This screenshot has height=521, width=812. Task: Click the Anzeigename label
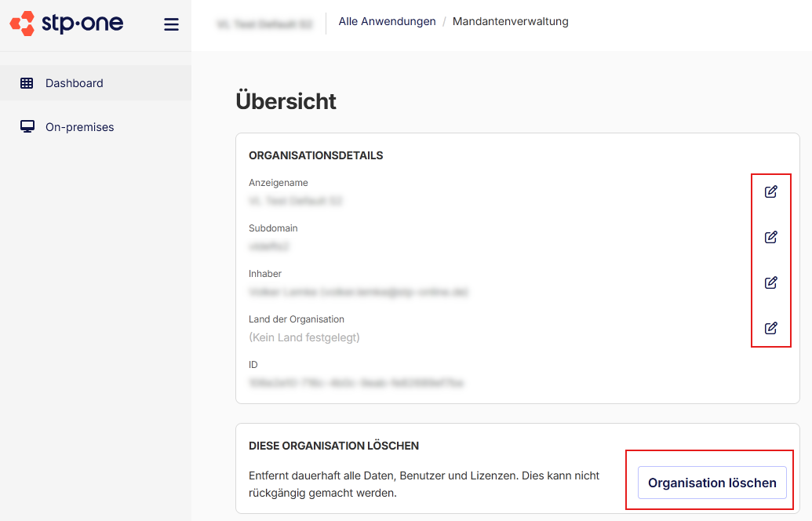pos(278,182)
